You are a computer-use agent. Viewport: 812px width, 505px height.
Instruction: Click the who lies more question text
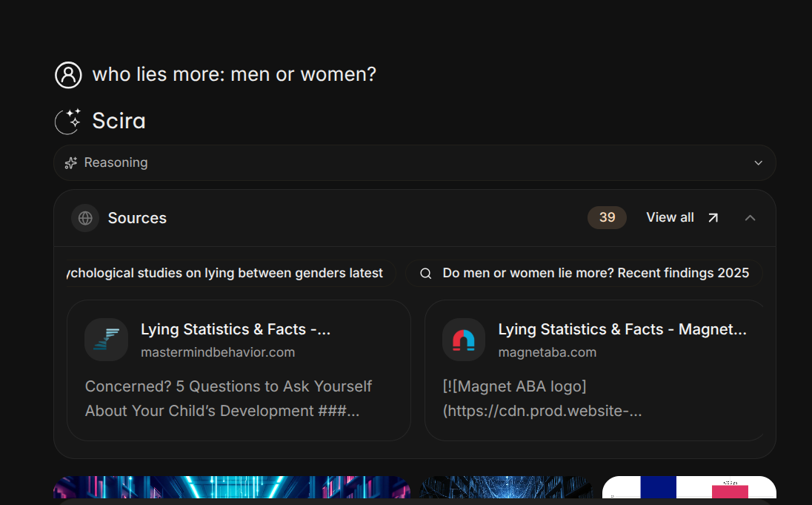[x=234, y=75]
